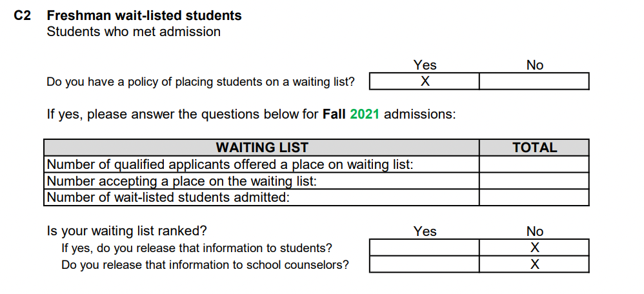Click 'Number of wait-listed students admitted' row label
Viewport: 644px width, 294px height.
point(169,197)
